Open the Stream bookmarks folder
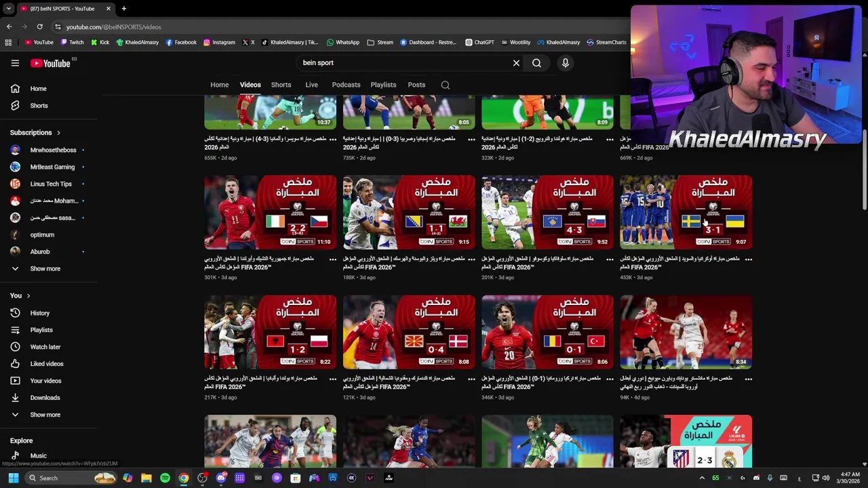868x488 pixels. pos(380,42)
